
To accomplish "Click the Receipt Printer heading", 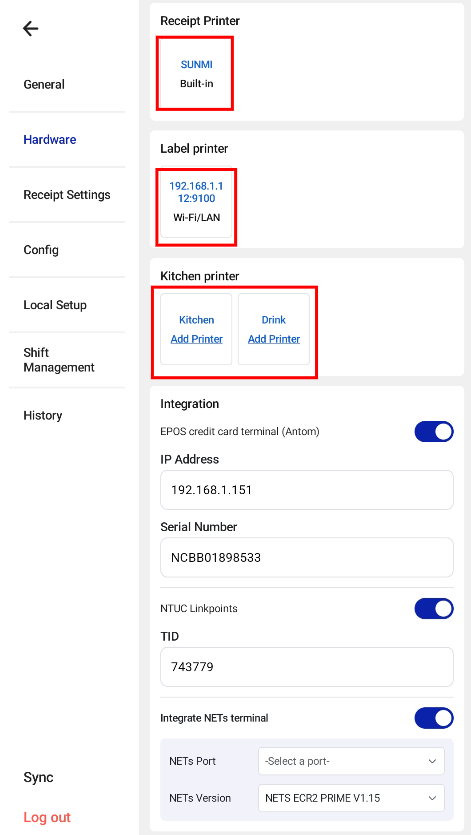I will 200,21.
